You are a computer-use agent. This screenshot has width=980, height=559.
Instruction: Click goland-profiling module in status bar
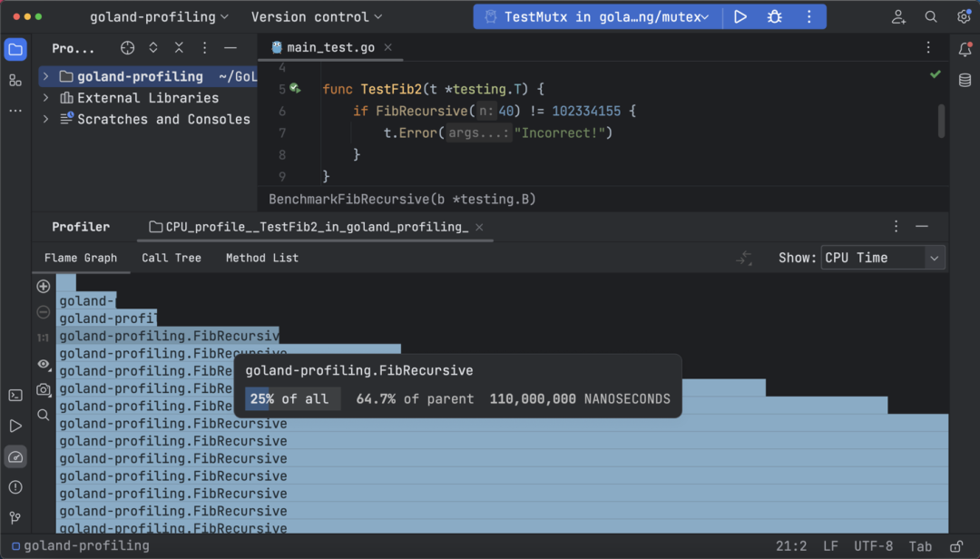point(81,546)
